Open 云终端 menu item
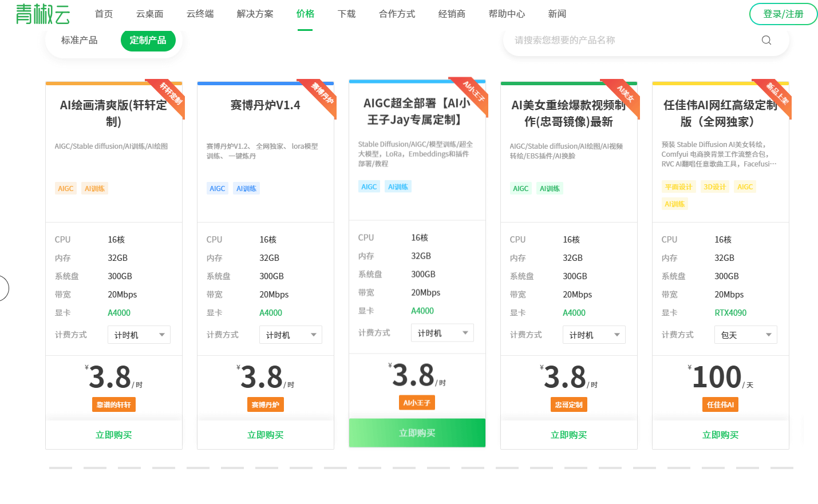 tap(200, 14)
